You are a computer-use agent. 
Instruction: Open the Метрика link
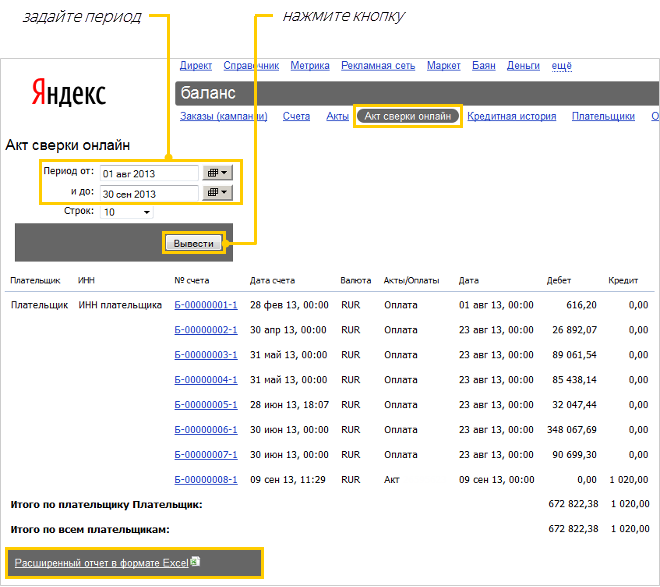point(310,66)
